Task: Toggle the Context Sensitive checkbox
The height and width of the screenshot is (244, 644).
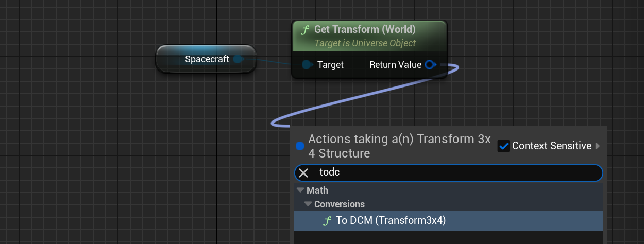Action: [x=503, y=146]
